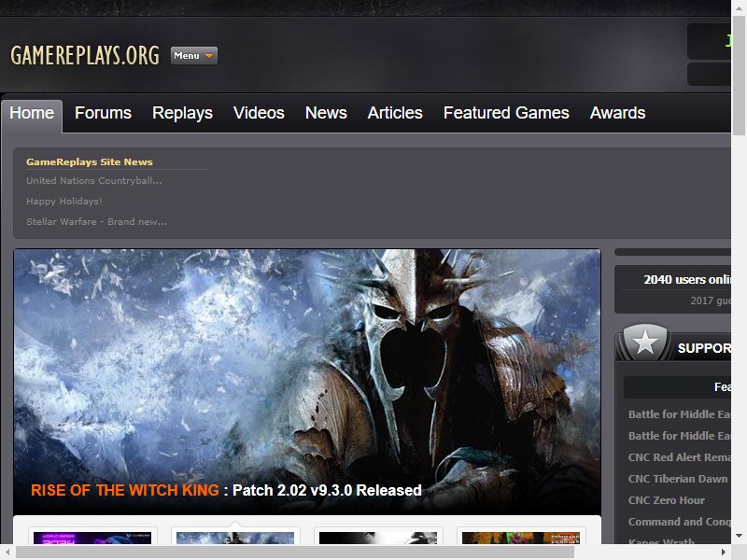This screenshot has width=747, height=560.
Task: Switch to the Awards tab
Action: tap(617, 113)
